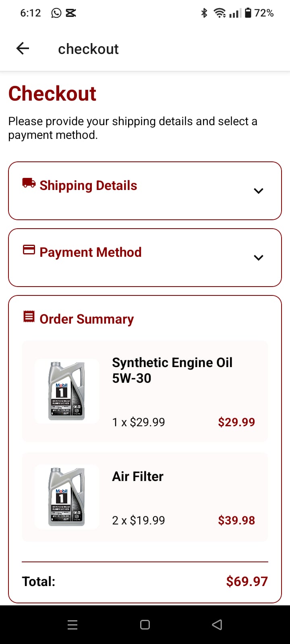Click the credit card payment icon
Screen dimensions: 290x644
29,250
